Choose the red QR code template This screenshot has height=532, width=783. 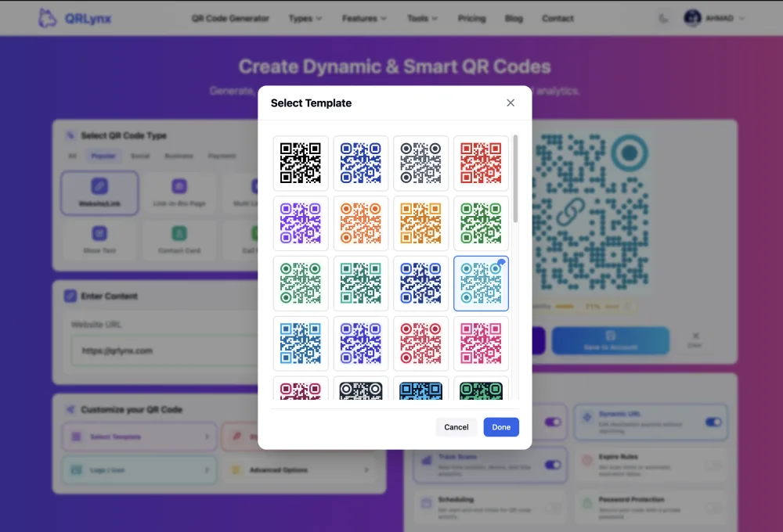pos(481,163)
